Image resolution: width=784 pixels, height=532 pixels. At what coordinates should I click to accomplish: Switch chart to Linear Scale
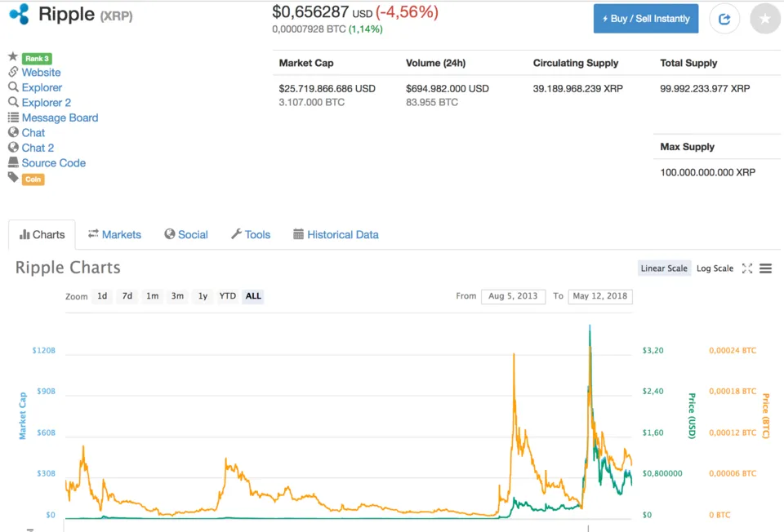pos(664,268)
